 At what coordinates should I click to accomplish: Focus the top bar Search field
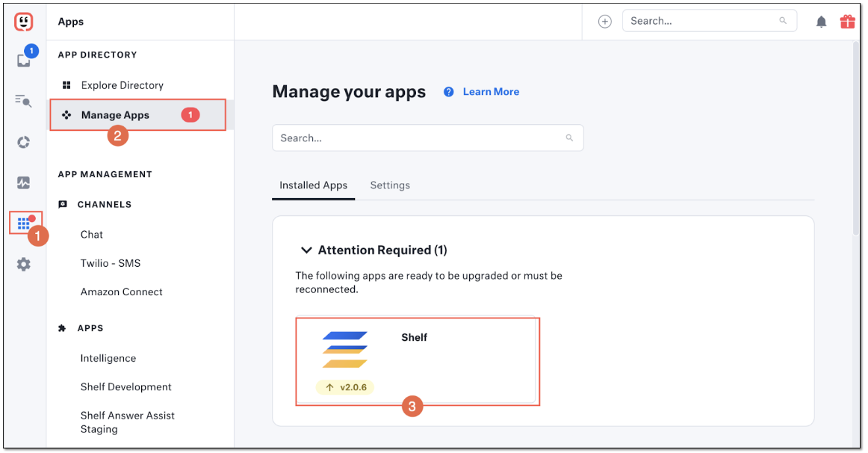(710, 21)
